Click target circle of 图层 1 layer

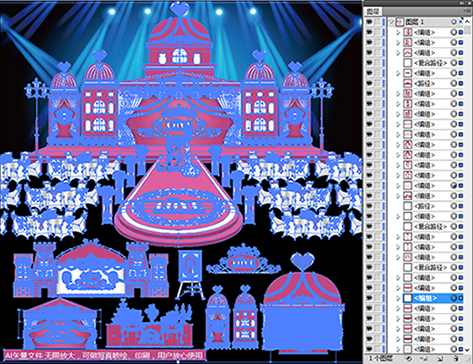pos(454,22)
